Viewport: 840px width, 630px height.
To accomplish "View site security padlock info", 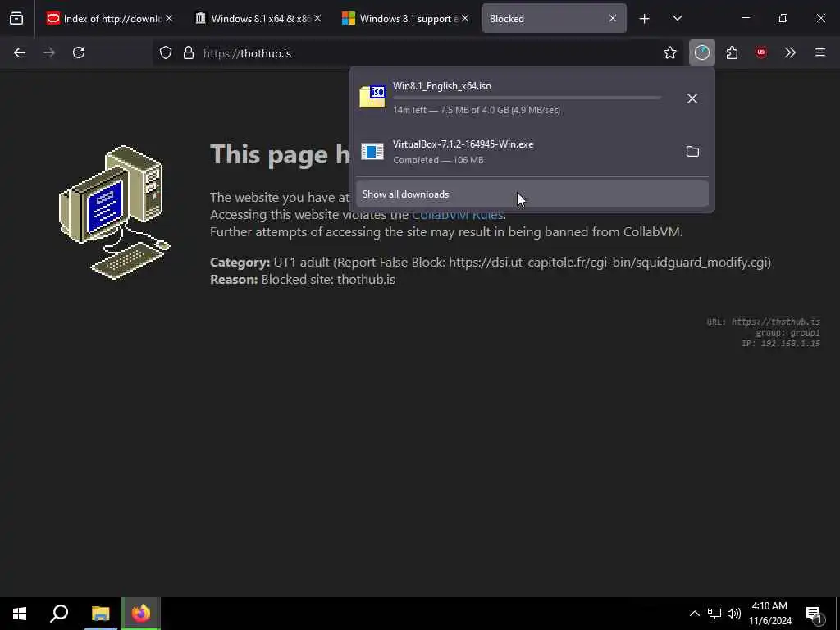I will pyautogui.click(x=188, y=52).
